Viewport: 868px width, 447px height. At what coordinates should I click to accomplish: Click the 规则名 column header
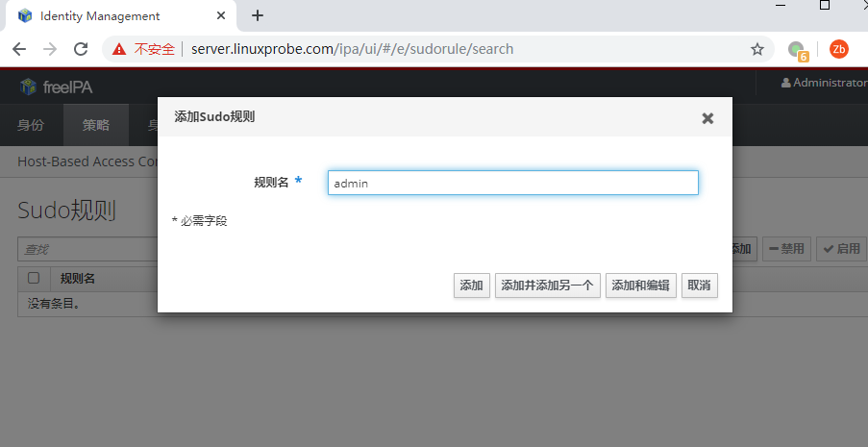point(78,279)
